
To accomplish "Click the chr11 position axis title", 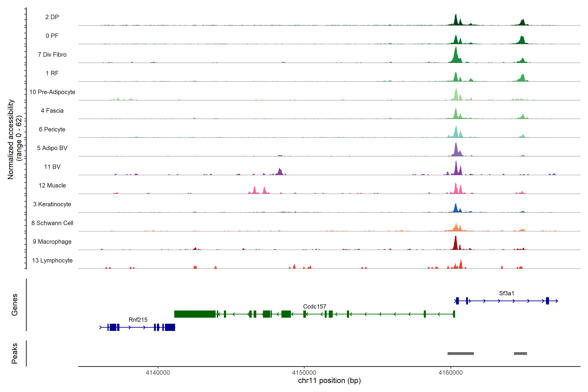I will click(329, 381).
